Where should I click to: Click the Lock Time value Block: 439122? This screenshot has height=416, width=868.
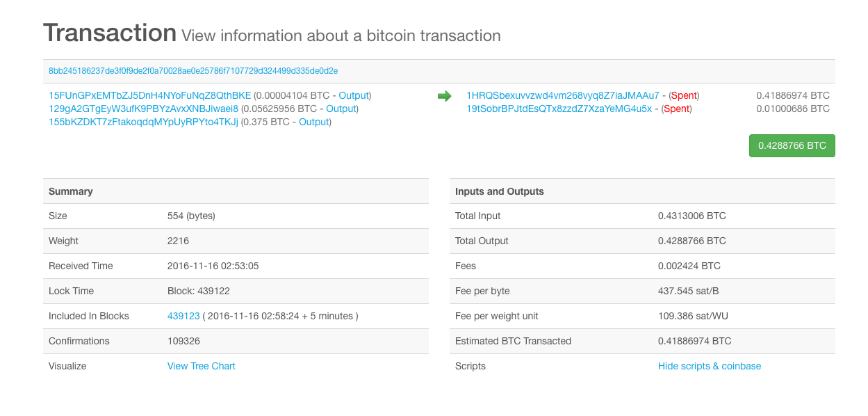(x=199, y=291)
